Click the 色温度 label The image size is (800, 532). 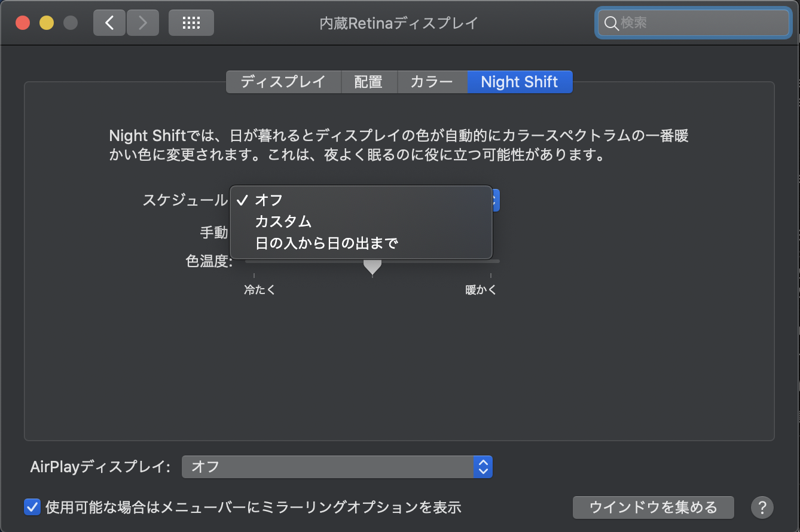click(x=209, y=261)
